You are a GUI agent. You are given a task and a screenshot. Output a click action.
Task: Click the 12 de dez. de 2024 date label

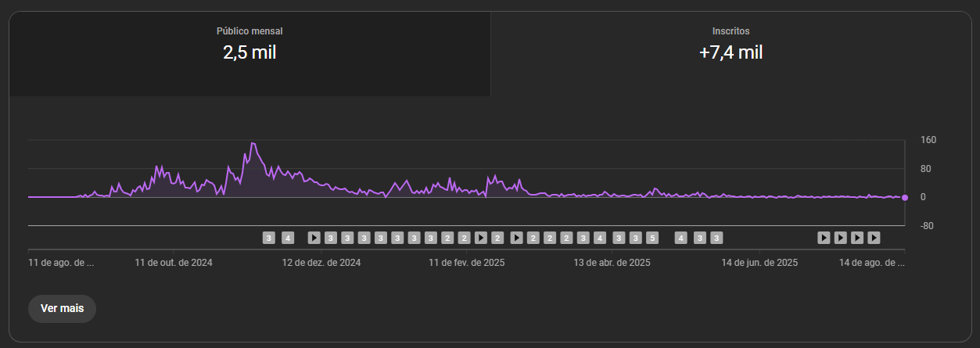(321, 263)
